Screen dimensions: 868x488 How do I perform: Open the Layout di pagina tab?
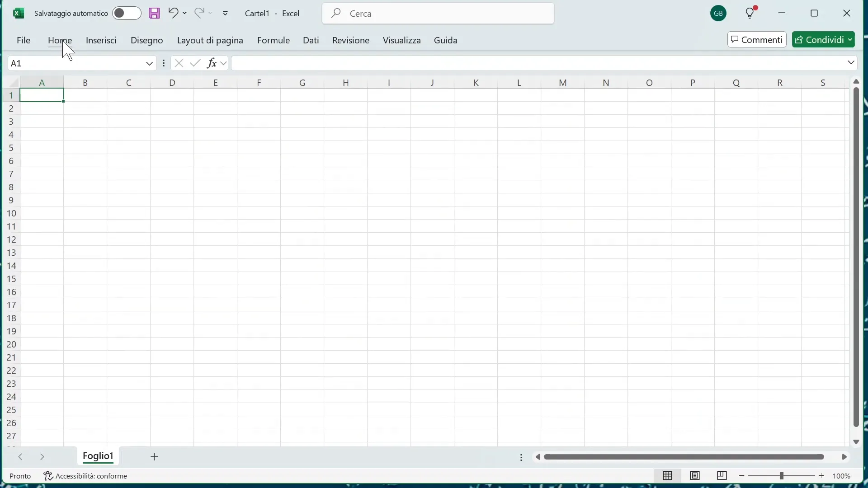211,41
